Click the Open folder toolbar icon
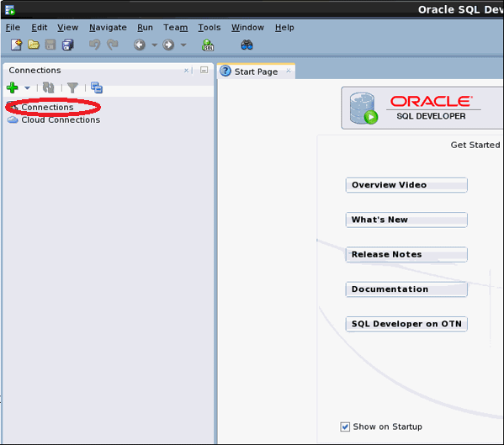 point(34,45)
